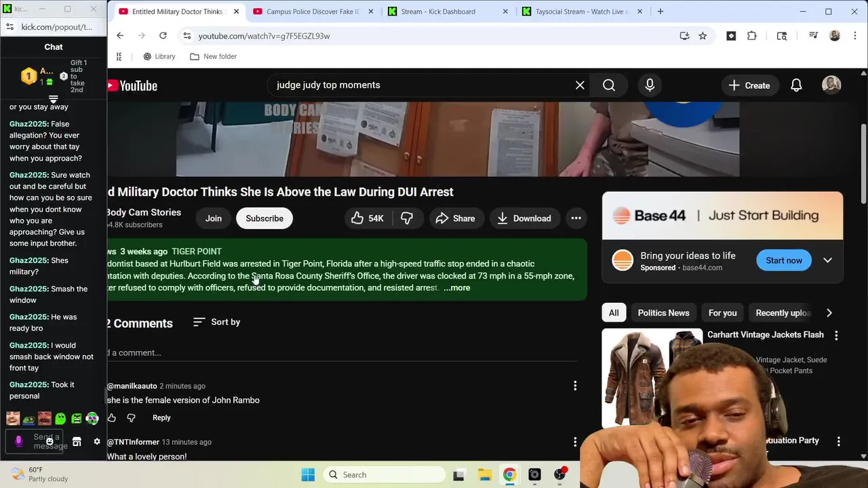Select Politics News filter chip
This screenshot has width=868, height=488.
[x=663, y=312]
